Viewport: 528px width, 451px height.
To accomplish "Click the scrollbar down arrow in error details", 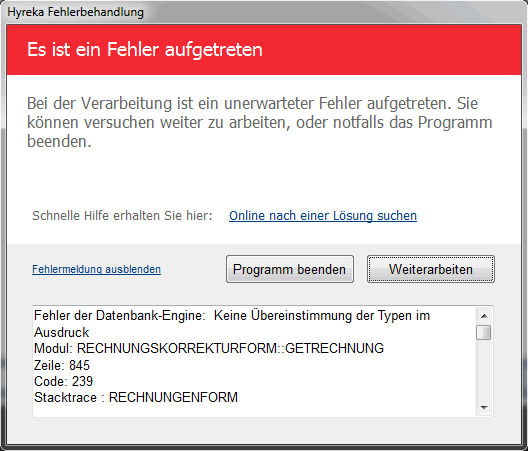I will pyautogui.click(x=484, y=408).
